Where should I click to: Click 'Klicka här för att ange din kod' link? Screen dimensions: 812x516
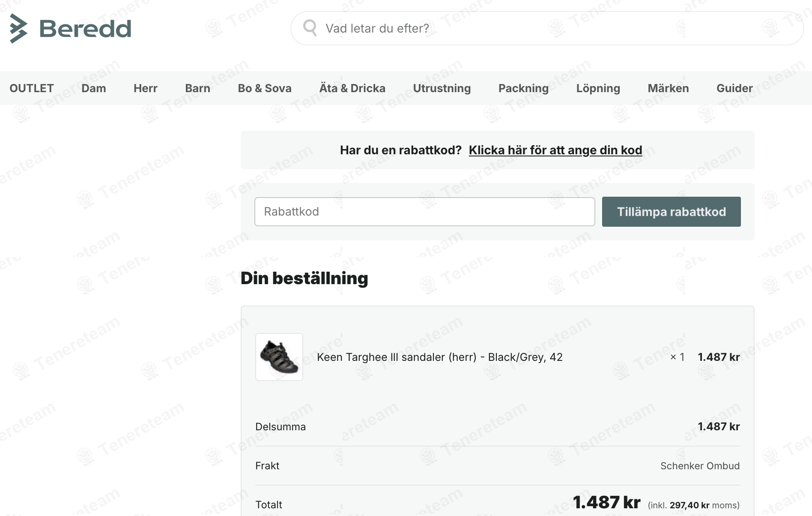pyautogui.click(x=555, y=150)
